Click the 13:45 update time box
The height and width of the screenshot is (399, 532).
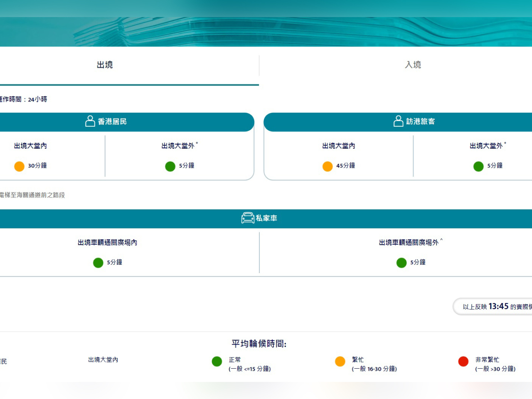tap(493, 307)
